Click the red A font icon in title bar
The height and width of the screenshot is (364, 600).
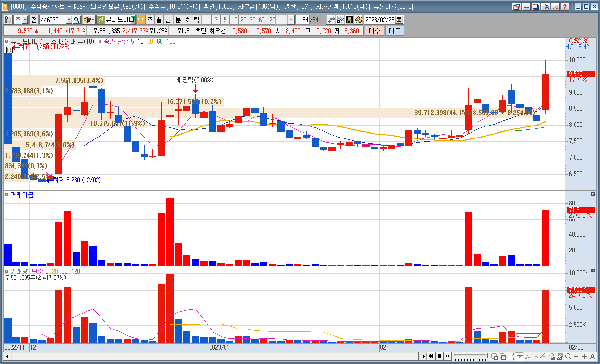point(555,7)
